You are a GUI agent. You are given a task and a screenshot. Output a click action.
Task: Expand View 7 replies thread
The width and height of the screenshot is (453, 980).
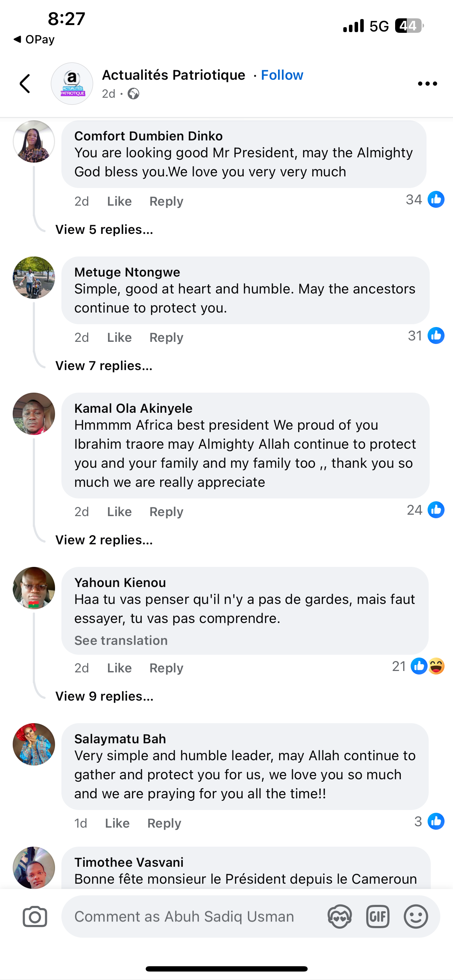[x=104, y=366]
